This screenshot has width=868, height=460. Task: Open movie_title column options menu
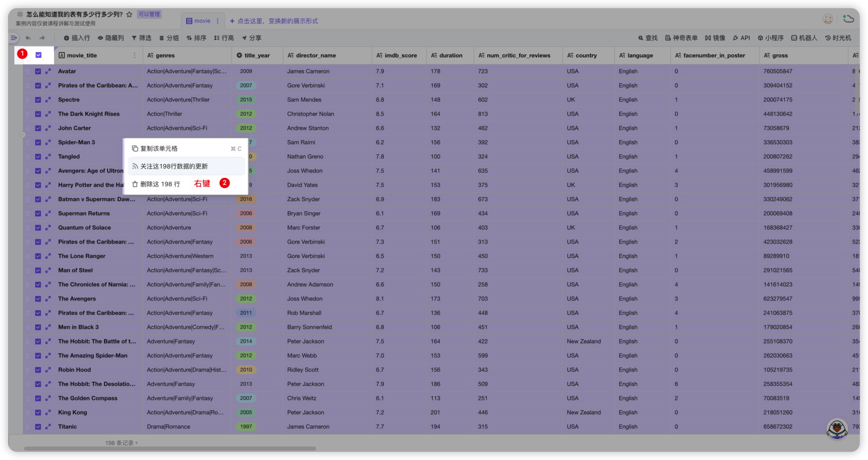(135, 56)
